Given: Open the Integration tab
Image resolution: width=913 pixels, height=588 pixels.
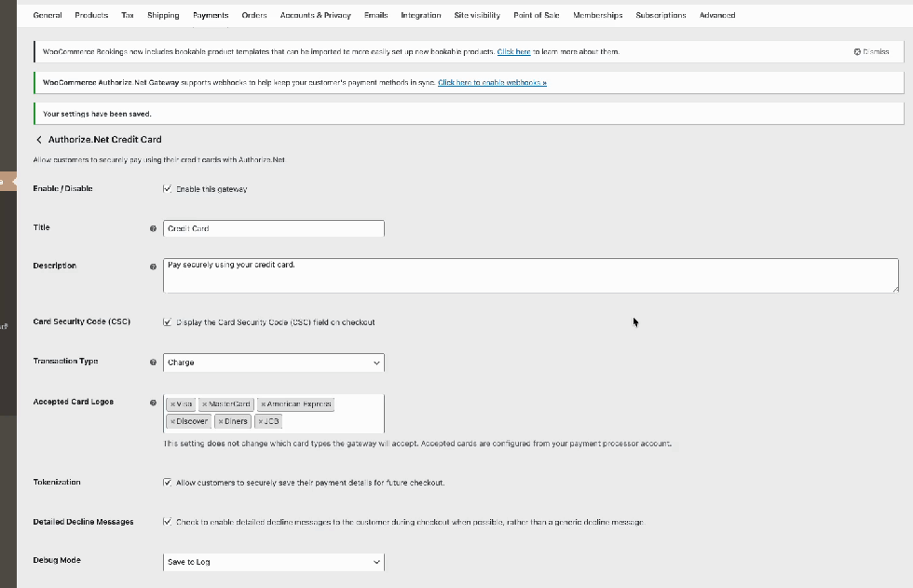Looking at the screenshot, I should pos(421,15).
